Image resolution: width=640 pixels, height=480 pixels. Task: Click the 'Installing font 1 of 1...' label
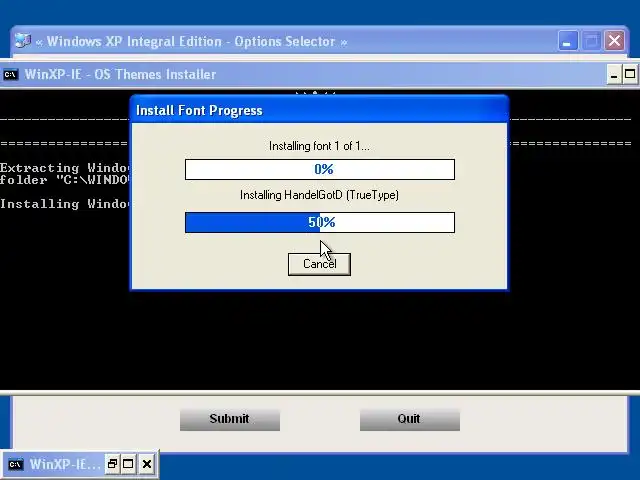319,146
